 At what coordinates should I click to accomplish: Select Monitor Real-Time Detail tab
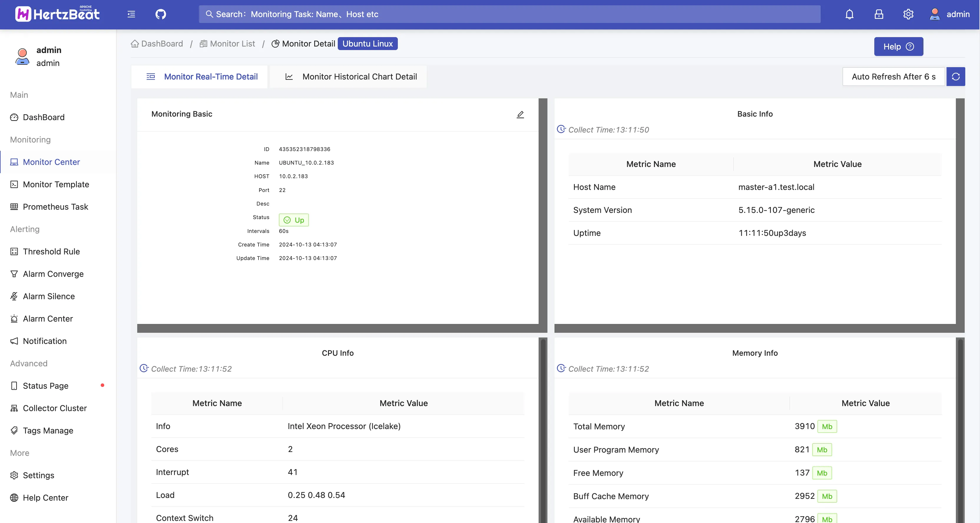[x=202, y=77]
